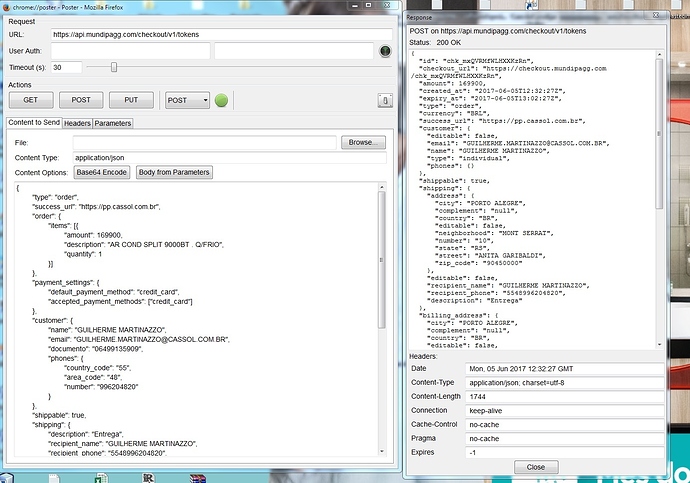
Task: Click the PUT action button
Action: (x=131, y=100)
